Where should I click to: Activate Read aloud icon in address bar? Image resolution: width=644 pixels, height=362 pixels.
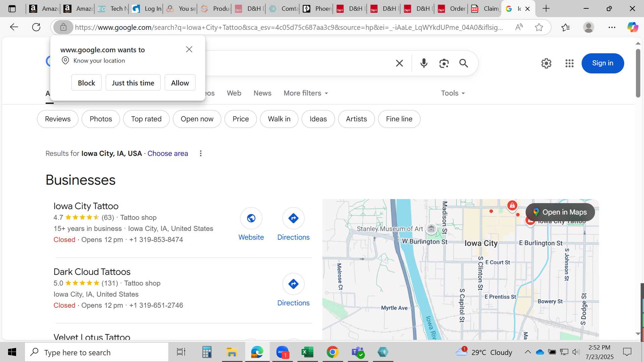[x=519, y=27]
